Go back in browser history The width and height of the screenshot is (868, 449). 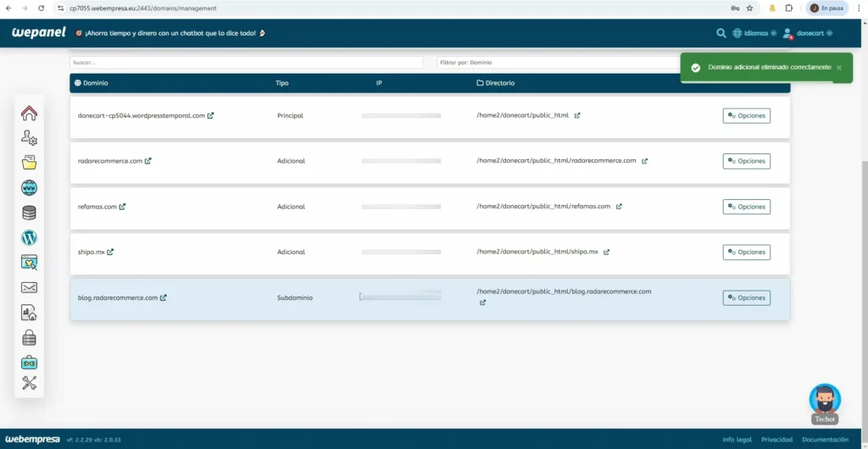coord(8,8)
